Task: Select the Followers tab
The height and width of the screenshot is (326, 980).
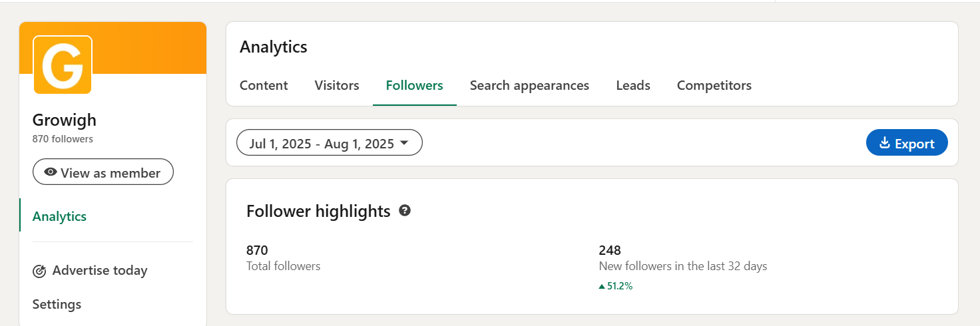Action: point(414,85)
